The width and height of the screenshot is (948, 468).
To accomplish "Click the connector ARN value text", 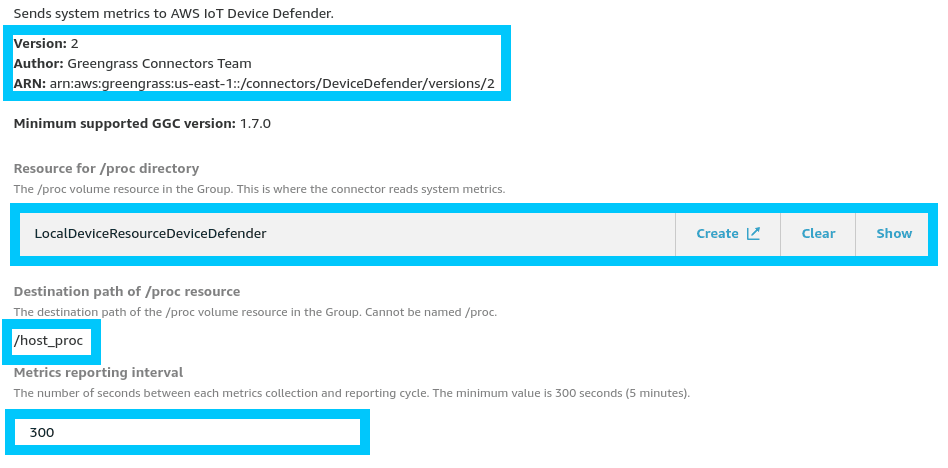I will coord(272,83).
